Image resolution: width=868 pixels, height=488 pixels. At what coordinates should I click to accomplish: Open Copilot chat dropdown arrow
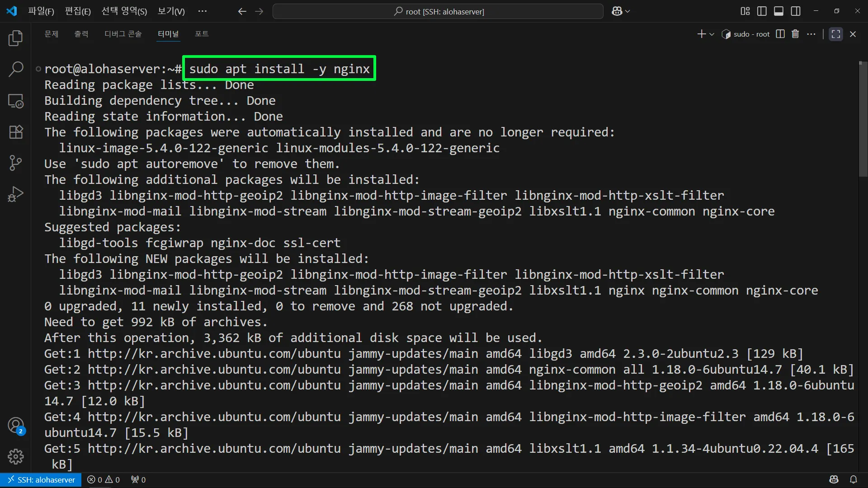[627, 11]
